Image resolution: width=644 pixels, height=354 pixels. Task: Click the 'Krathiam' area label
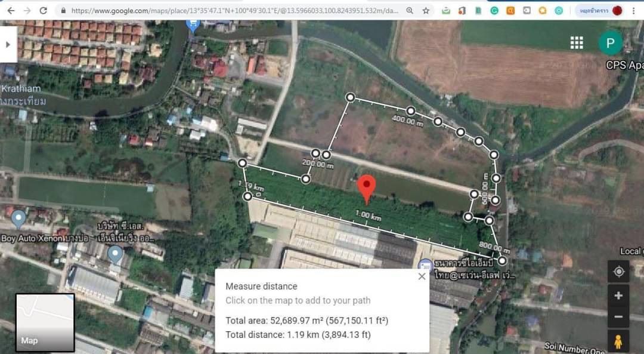tap(21, 88)
